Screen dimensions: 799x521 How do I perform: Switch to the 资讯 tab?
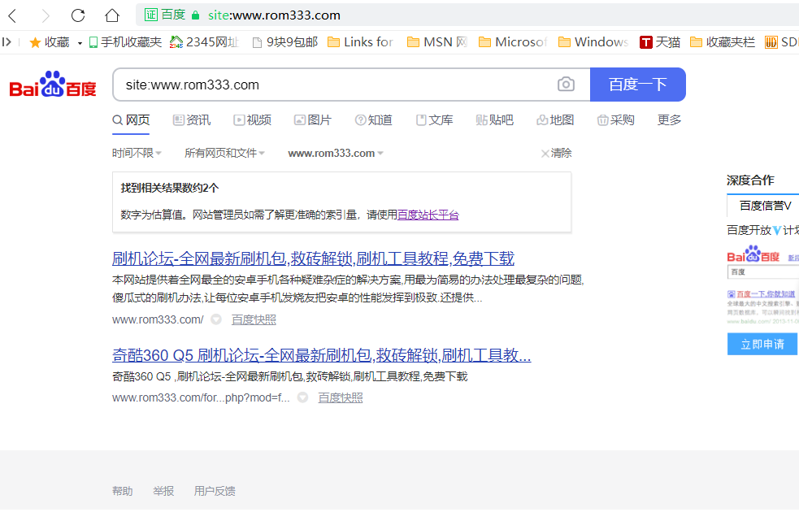pos(191,120)
